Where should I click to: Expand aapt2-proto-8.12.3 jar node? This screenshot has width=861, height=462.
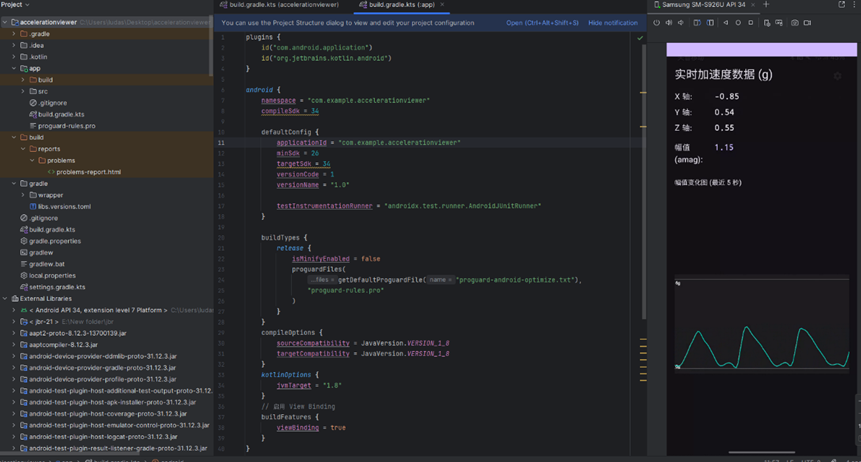[14, 333]
